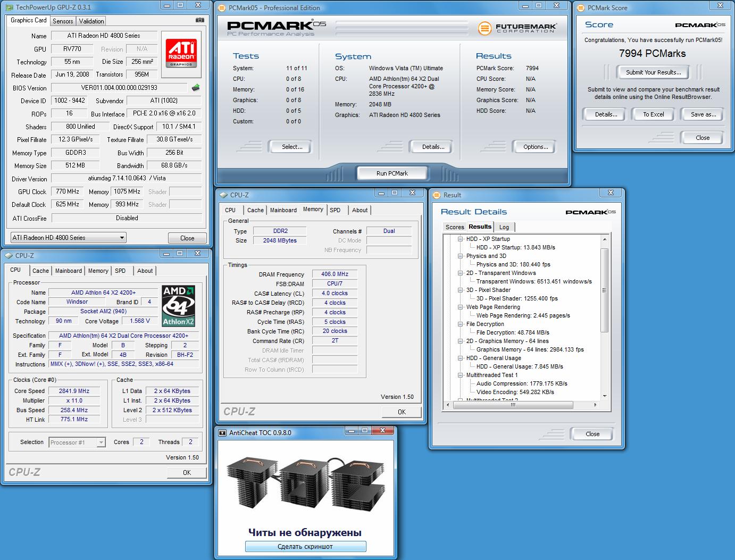Click the Result tree horizontal scrollbar thumb

tap(513, 405)
